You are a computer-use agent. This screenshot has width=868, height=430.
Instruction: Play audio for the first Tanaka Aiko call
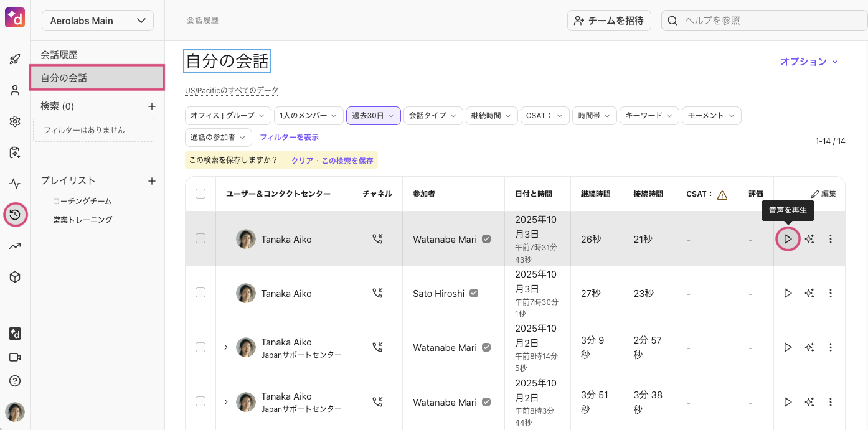click(788, 239)
